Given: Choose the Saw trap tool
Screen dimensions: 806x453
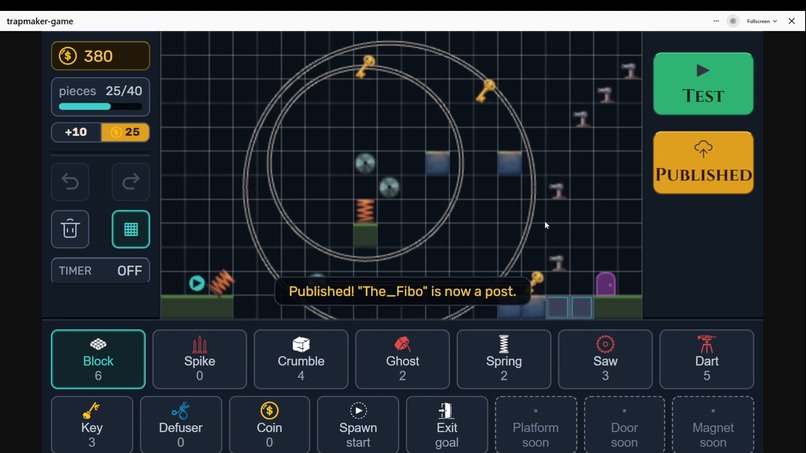Looking at the screenshot, I should click(605, 359).
